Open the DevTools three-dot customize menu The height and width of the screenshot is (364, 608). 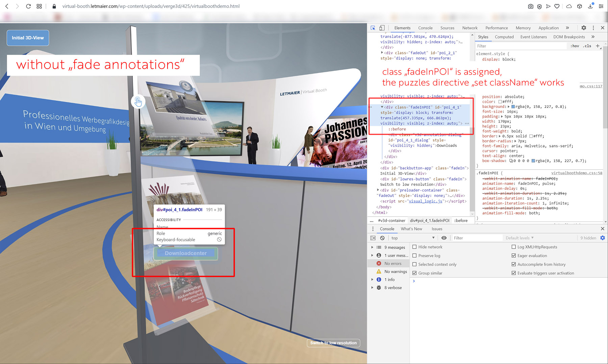[x=593, y=28]
